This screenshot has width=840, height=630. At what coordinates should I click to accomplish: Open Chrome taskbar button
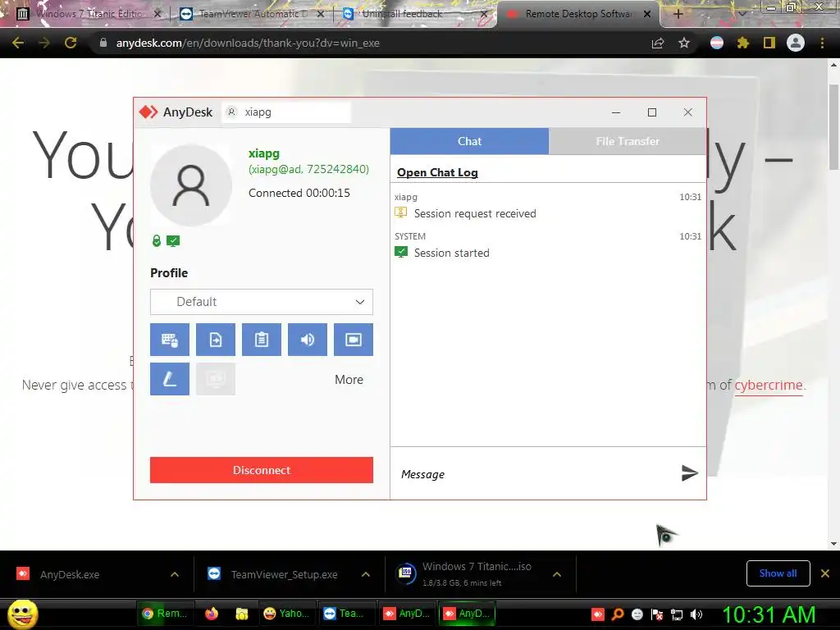[x=165, y=614]
